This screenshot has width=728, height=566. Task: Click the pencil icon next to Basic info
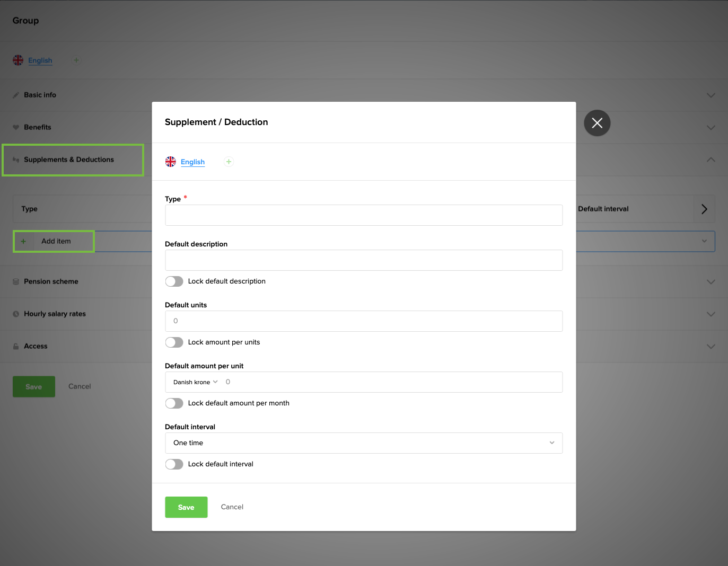pyautogui.click(x=16, y=95)
